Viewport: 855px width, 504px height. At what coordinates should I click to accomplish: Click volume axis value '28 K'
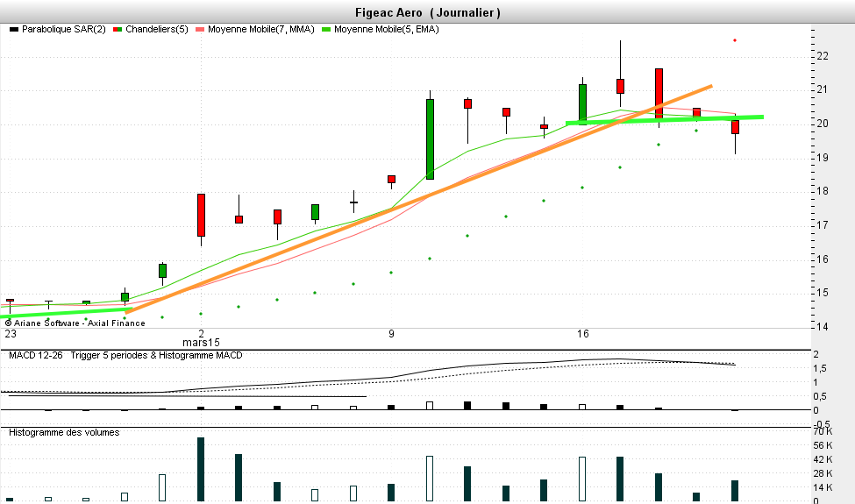[x=823, y=474]
